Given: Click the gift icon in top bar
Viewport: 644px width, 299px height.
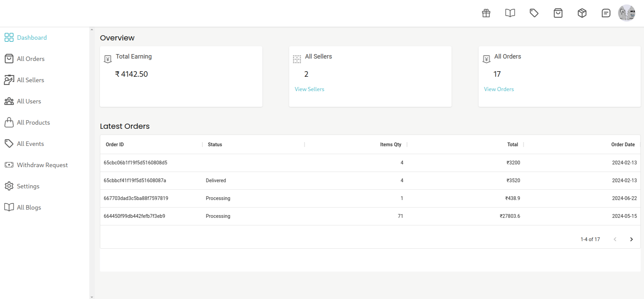Looking at the screenshot, I should 486,13.
